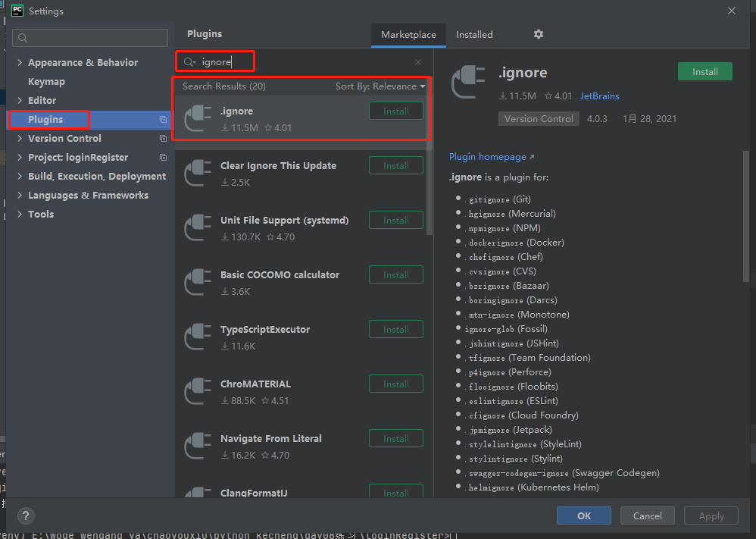Screen dimensions: 756x539
Task: Switch to the Installed tab
Action: [x=474, y=35]
